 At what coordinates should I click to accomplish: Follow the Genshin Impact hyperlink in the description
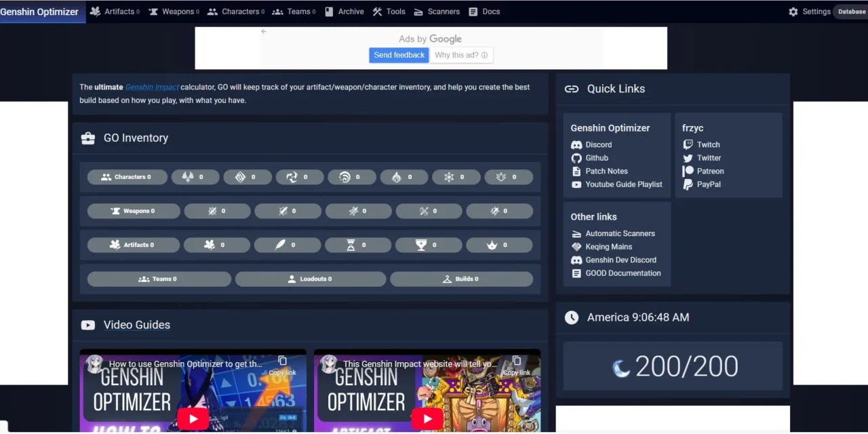pos(152,87)
